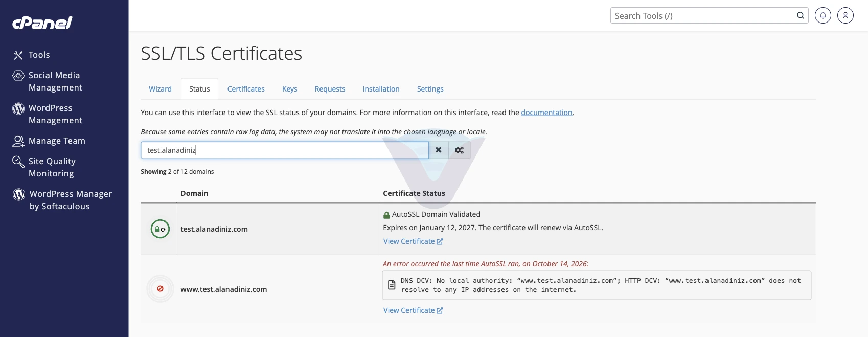View Certificate for www.test.alanadiniz.com
868x337 pixels.
413,310
